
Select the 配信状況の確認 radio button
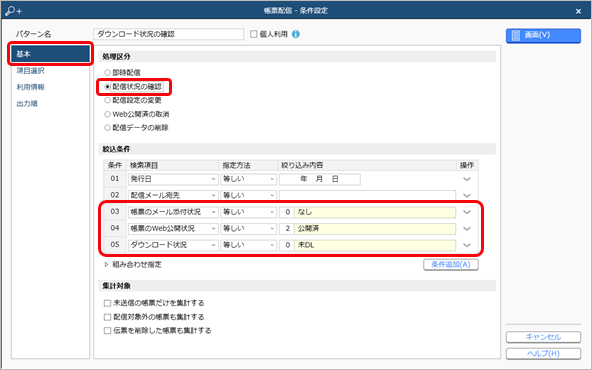[107, 86]
